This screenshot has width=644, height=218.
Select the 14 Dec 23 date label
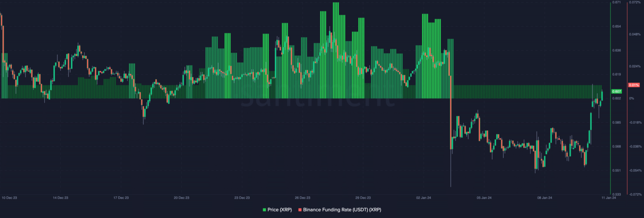point(60,197)
